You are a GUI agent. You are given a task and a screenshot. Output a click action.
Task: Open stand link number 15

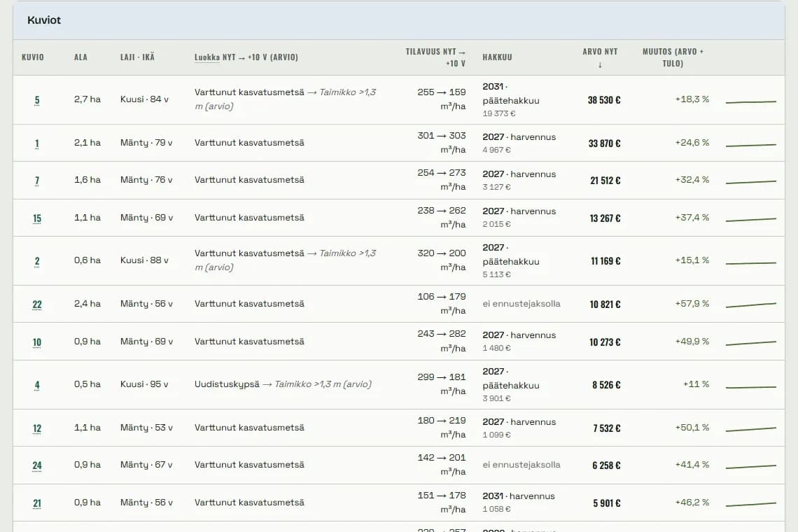pyautogui.click(x=36, y=218)
